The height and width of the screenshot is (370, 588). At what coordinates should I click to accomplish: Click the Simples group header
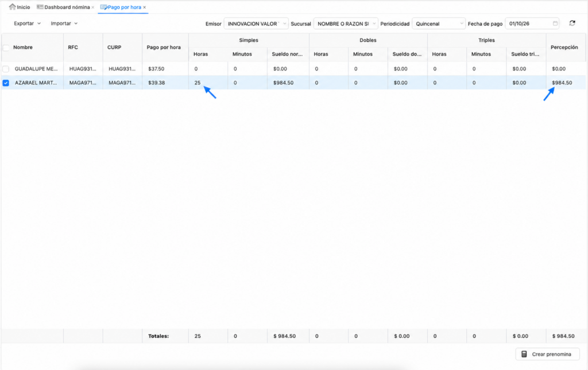tap(249, 40)
